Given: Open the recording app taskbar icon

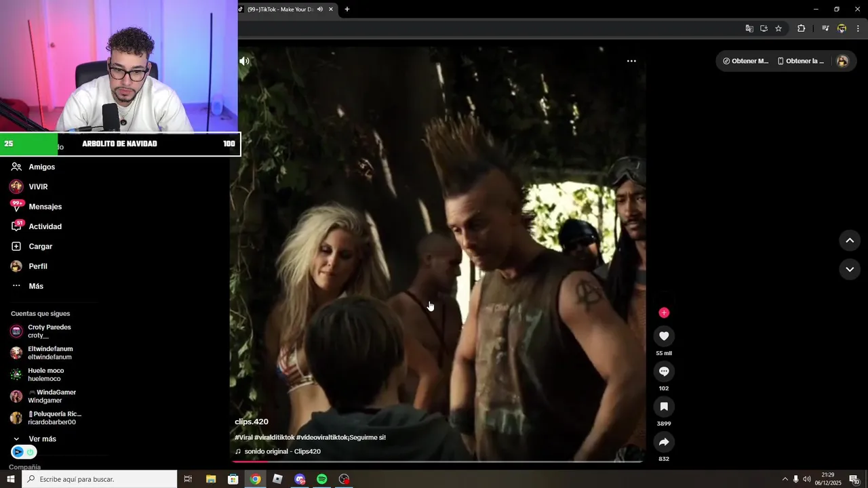Looking at the screenshot, I should pyautogui.click(x=344, y=479).
